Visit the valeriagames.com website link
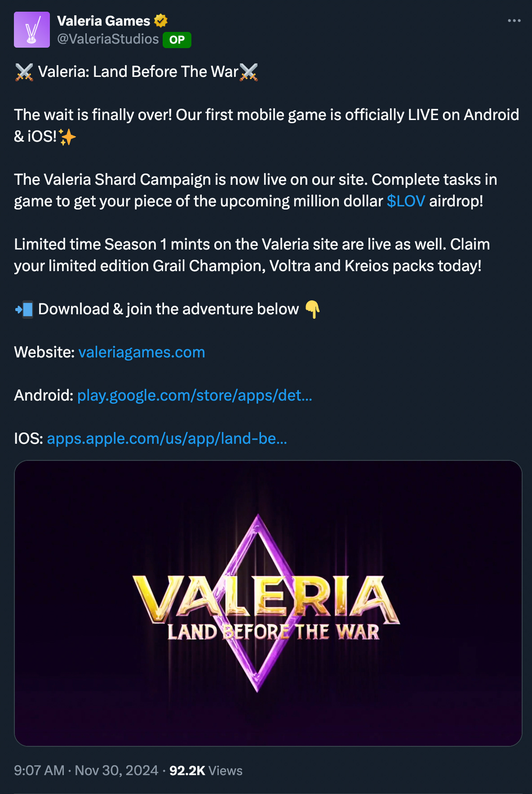The width and height of the screenshot is (532, 794). pos(142,352)
